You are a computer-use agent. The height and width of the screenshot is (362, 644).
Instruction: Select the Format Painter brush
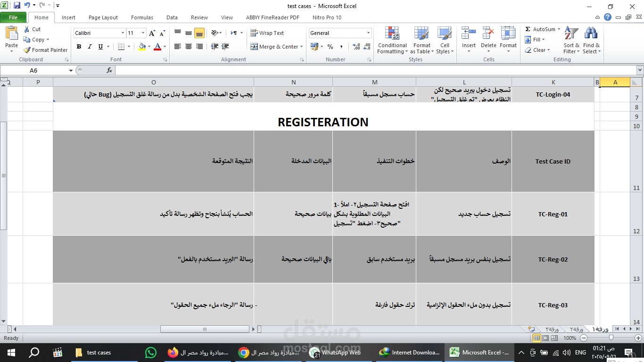pyautogui.click(x=27, y=50)
